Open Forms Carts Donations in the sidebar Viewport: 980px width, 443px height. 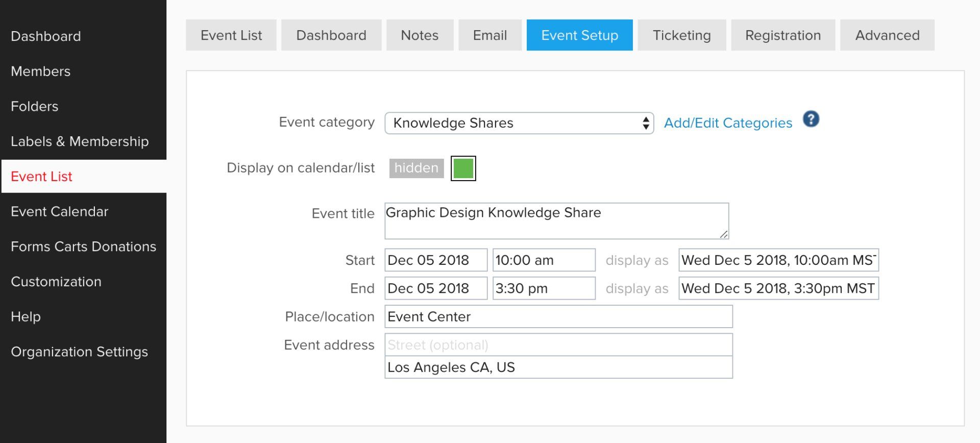pos(83,247)
